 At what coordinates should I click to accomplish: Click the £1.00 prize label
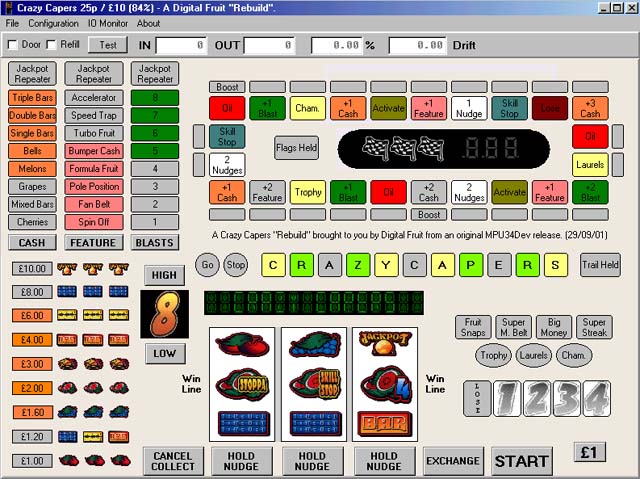[32, 461]
